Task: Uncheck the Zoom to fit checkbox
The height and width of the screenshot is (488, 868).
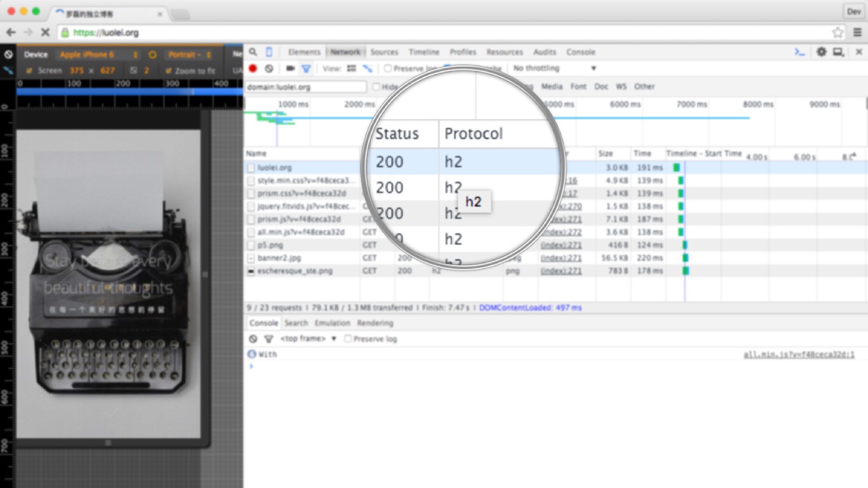Action: (168, 71)
